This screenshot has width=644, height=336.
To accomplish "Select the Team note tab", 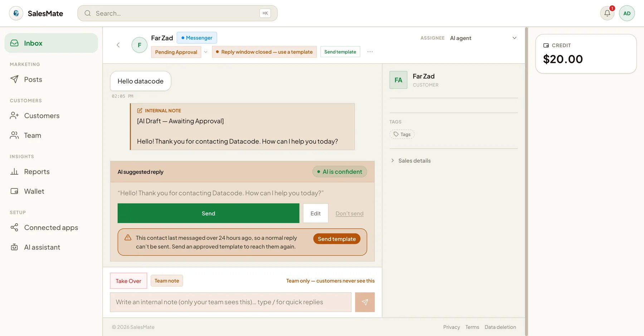I will [167, 281].
